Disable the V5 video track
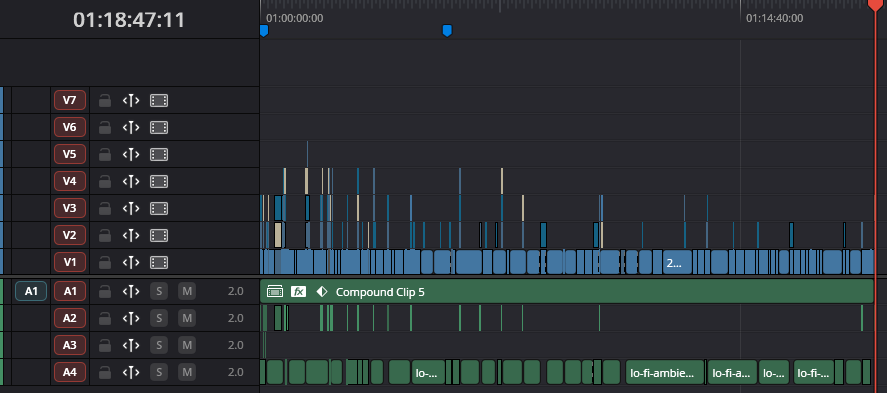Viewport: 887px width, 393px height. (x=159, y=154)
